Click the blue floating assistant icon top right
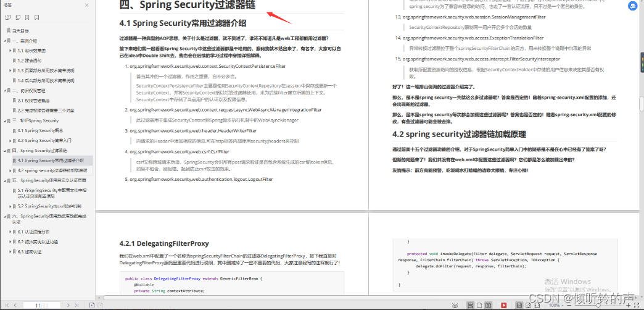644x310 pixels. point(632,6)
